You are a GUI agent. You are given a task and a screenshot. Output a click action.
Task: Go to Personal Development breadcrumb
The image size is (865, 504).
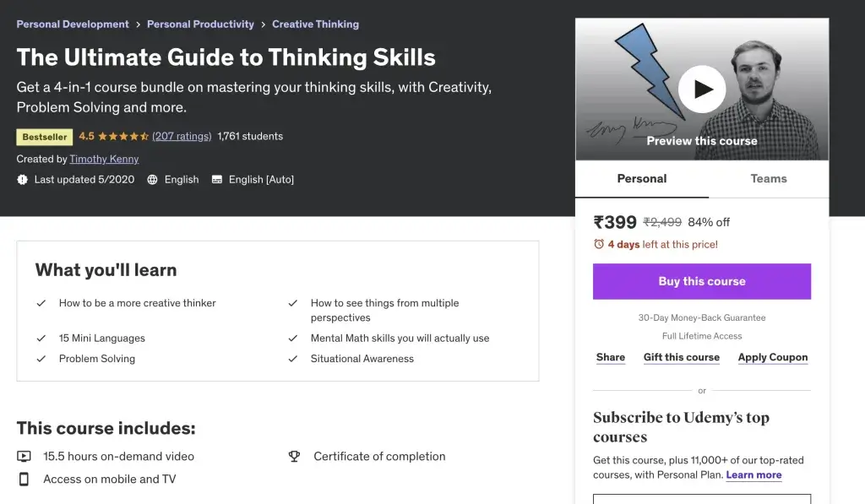[73, 24]
